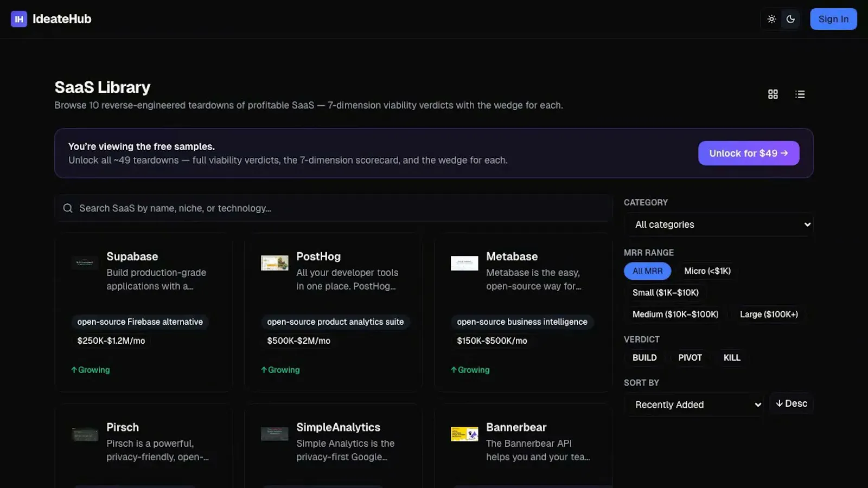868x488 pixels.
Task: Open the Supabase thumbnail image
Action: click(x=85, y=263)
